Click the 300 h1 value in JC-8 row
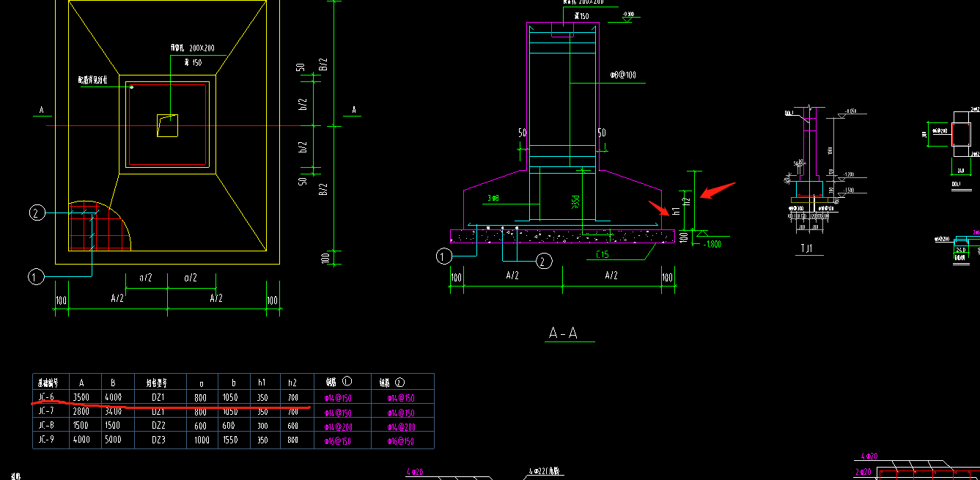Viewport: 980px width, 480px height. 262,426
